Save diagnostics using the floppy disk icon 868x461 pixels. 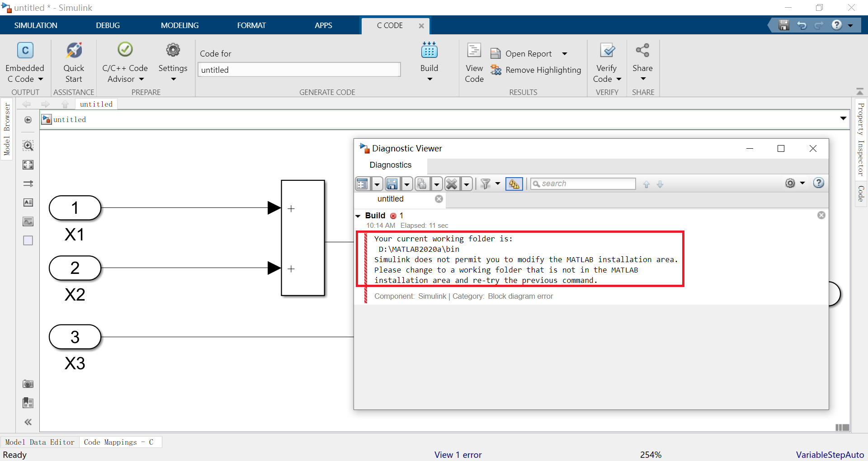392,184
